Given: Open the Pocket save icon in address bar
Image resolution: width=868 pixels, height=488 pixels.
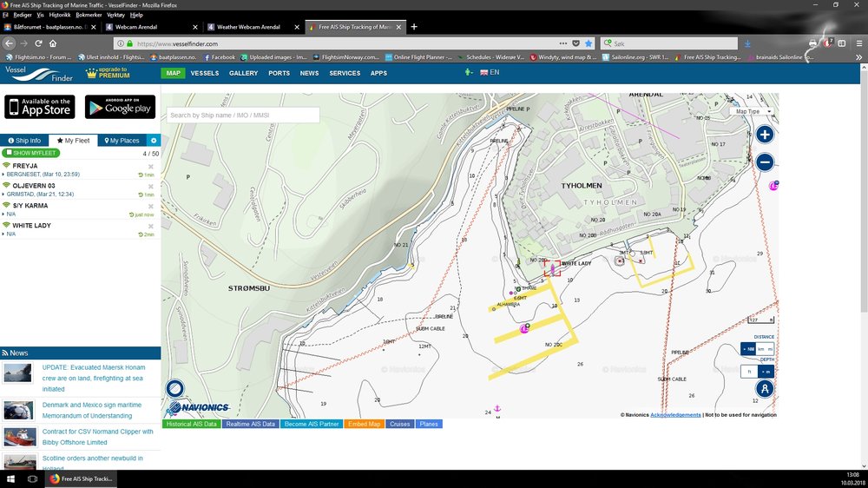Looking at the screenshot, I should pos(575,43).
